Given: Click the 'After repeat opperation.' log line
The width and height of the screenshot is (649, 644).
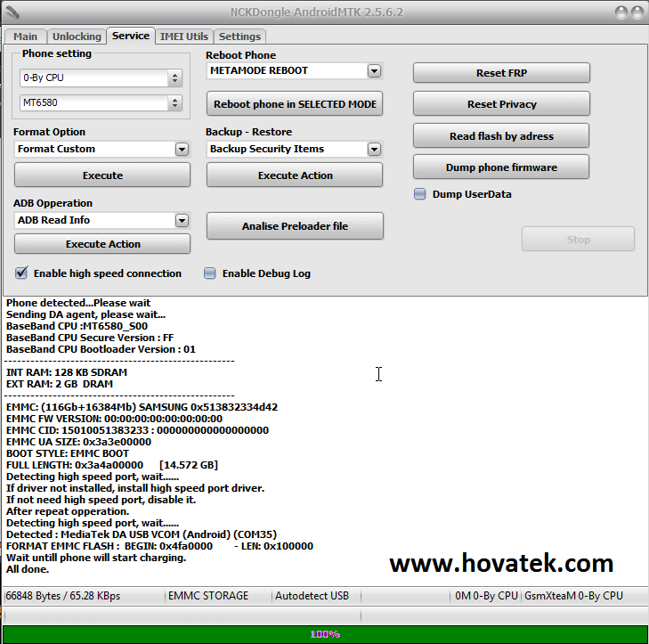Looking at the screenshot, I should (68, 511).
